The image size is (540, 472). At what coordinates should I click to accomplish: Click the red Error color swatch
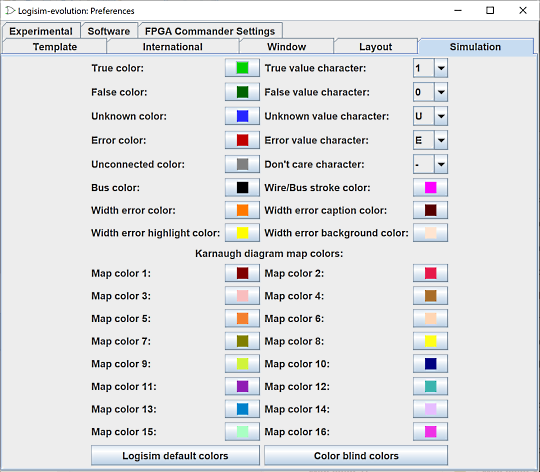pyautogui.click(x=242, y=140)
